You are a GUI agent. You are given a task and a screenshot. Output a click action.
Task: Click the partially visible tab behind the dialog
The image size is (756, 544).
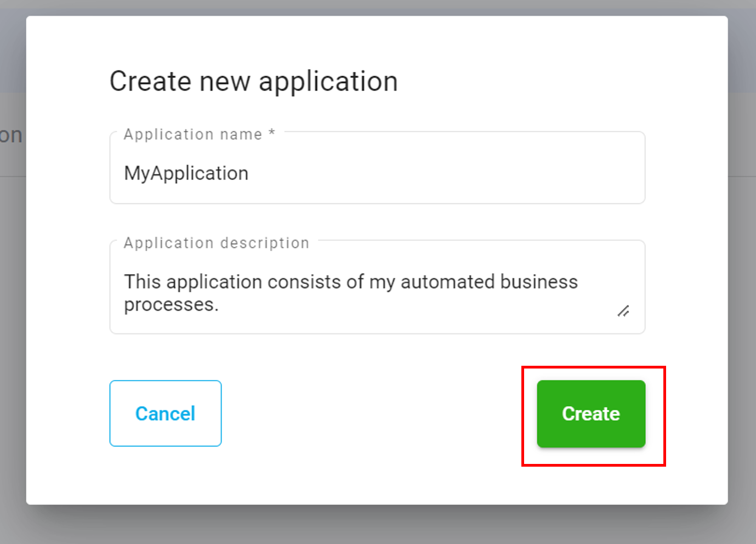12,134
